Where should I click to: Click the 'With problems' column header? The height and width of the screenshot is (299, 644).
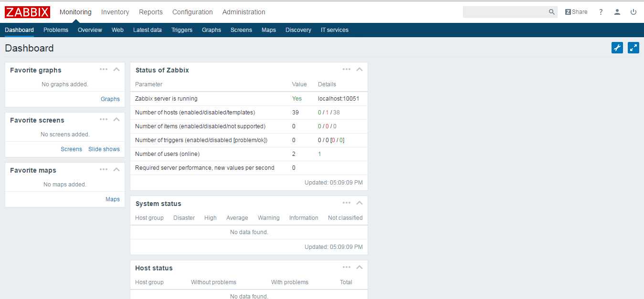tap(290, 282)
